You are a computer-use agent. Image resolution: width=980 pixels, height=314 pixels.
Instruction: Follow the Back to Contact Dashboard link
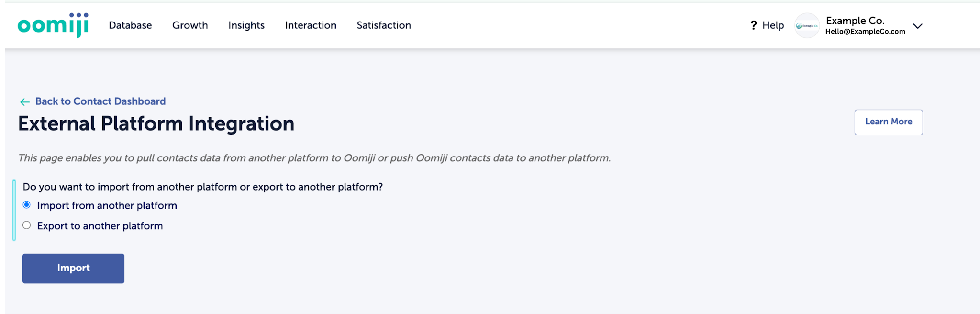(100, 101)
